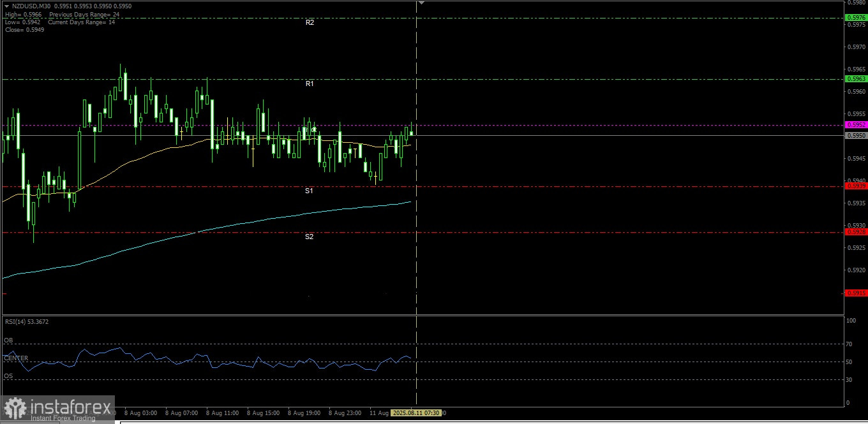The height and width of the screenshot is (424, 868).
Task: Click the CENTER level label in RSI
Action: pos(16,358)
